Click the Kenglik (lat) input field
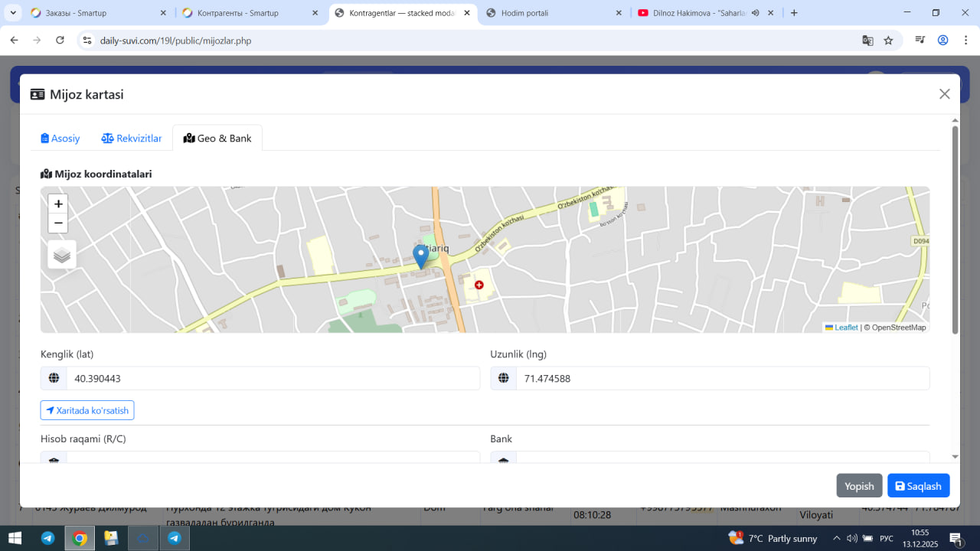The width and height of the screenshot is (980, 551). click(272, 378)
